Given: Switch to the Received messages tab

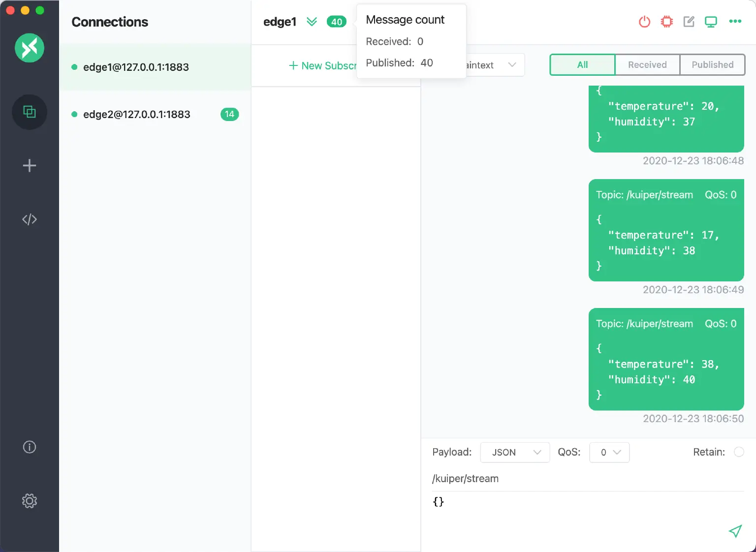Looking at the screenshot, I should 647,65.
